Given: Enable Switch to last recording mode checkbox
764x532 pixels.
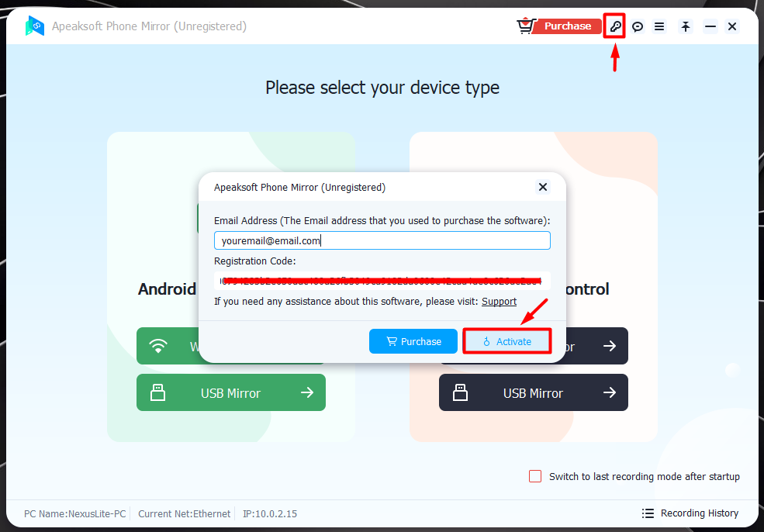Looking at the screenshot, I should tap(535, 476).
